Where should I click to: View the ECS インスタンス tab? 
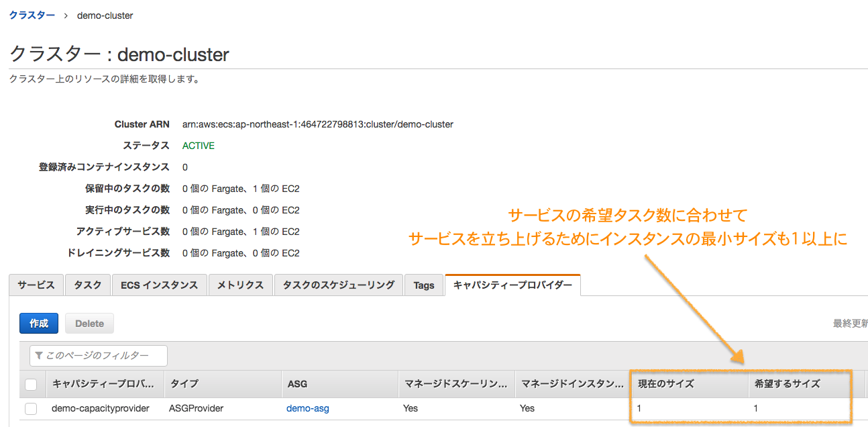click(159, 285)
